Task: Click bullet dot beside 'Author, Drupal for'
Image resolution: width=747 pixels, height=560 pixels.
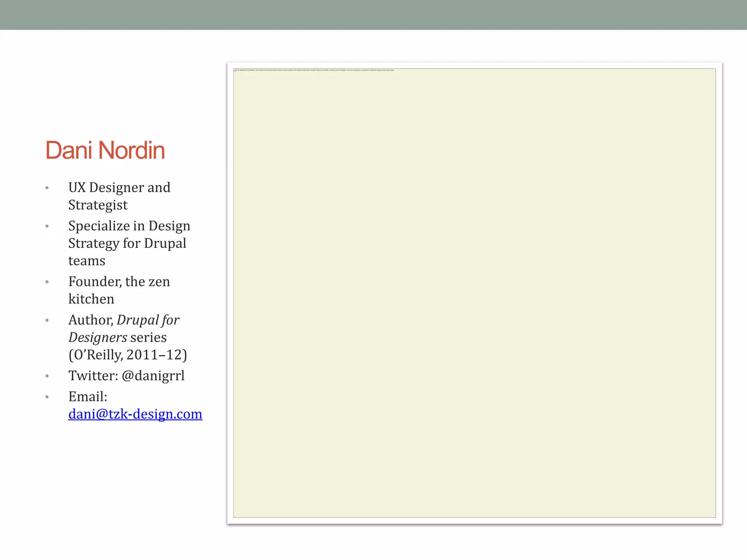Action: 47,320
